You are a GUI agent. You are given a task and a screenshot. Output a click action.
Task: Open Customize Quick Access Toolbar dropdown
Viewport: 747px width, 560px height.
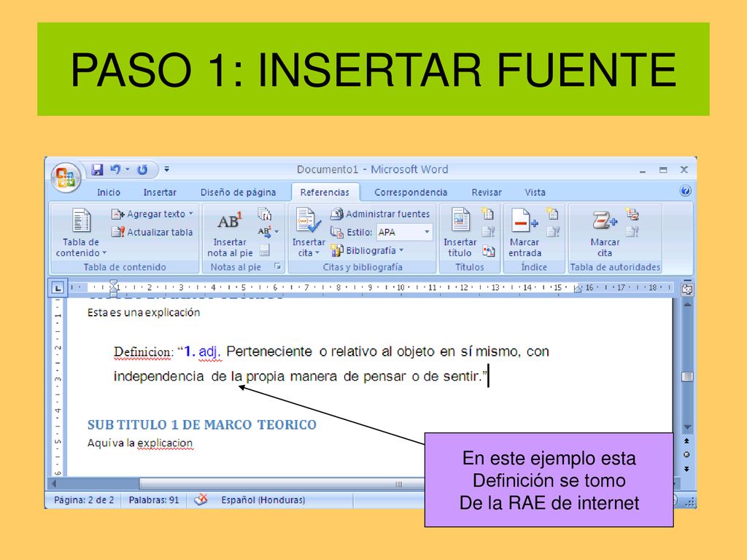point(167,169)
